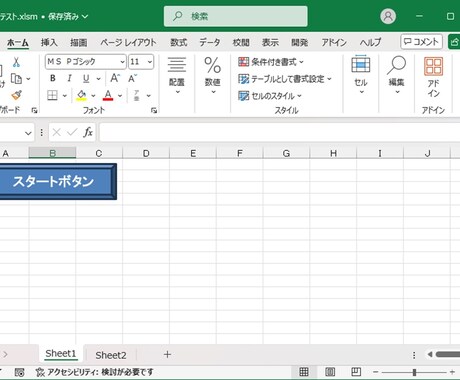Click the formula confirm checkmark icon

(x=72, y=133)
